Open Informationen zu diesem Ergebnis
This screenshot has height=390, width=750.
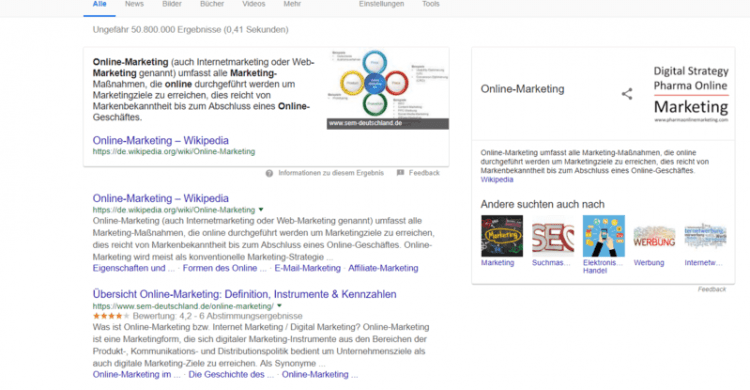pyautogui.click(x=331, y=173)
